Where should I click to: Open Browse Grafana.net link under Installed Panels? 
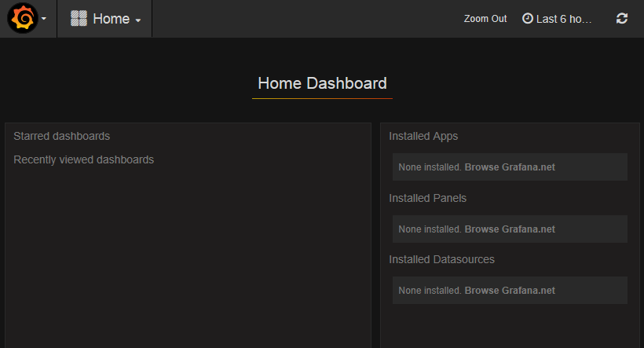510,229
